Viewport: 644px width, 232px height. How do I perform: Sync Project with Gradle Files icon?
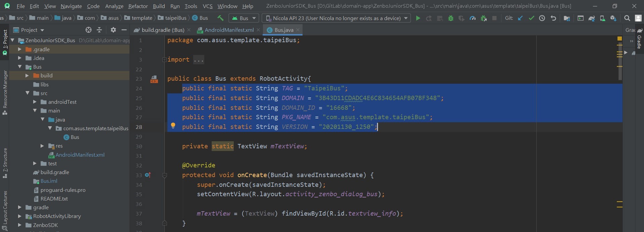(x=592, y=18)
